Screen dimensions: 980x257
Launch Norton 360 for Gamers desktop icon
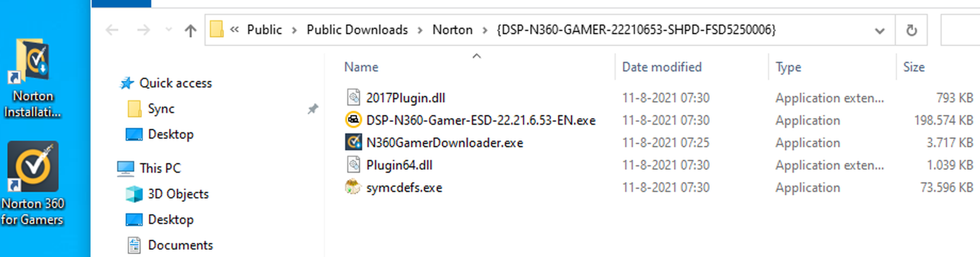pos(33,183)
